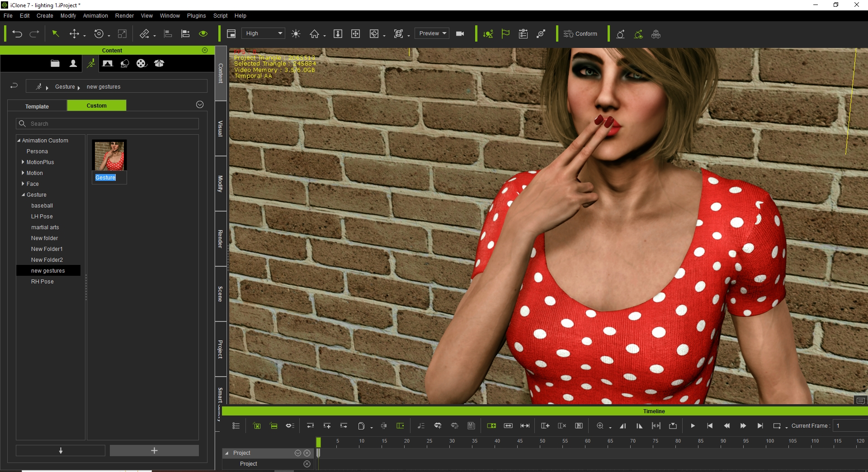Click the grey stacked cubes icon
Image resolution: width=868 pixels, height=472 pixels.
point(656,34)
